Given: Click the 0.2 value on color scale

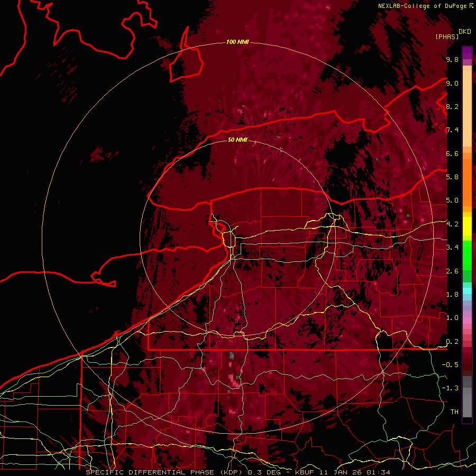Looking at the screenshot, I should click(452, 342).
